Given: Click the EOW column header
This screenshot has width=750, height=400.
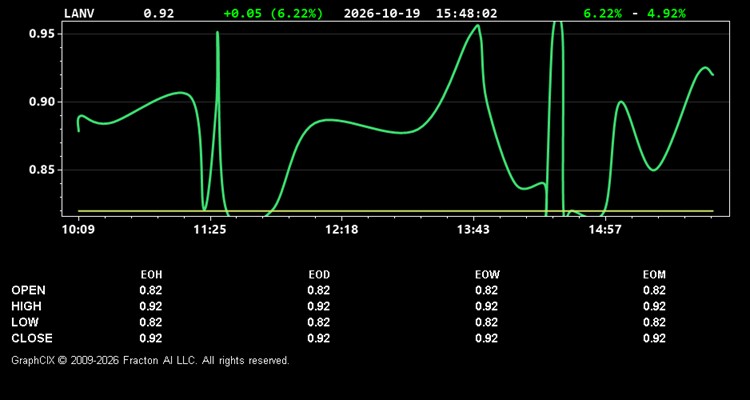Looking at the screenshot, I should [487, 275].
